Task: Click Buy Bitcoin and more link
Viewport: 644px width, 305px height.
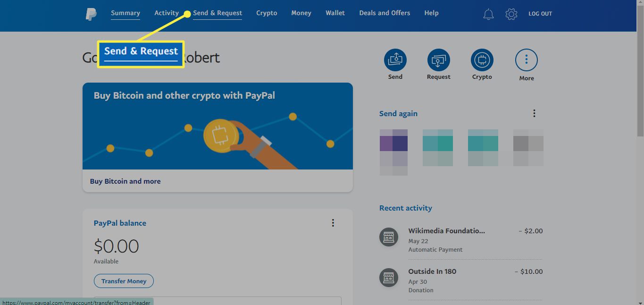Action: pos(125,181)
